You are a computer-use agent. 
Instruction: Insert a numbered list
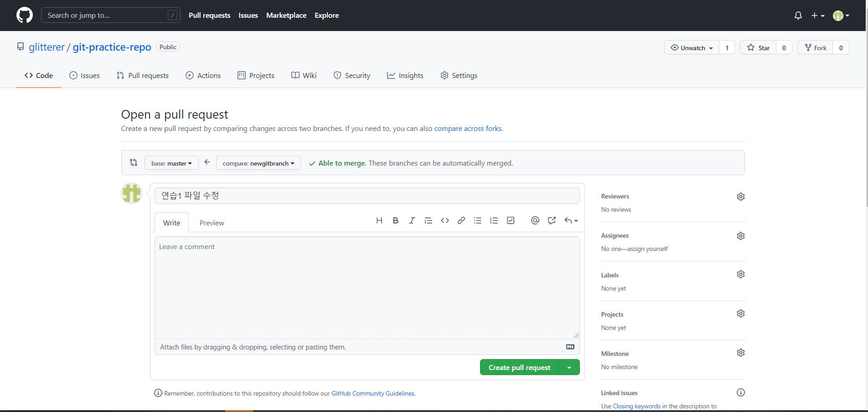pyautogui.click(x=494, y=220)
